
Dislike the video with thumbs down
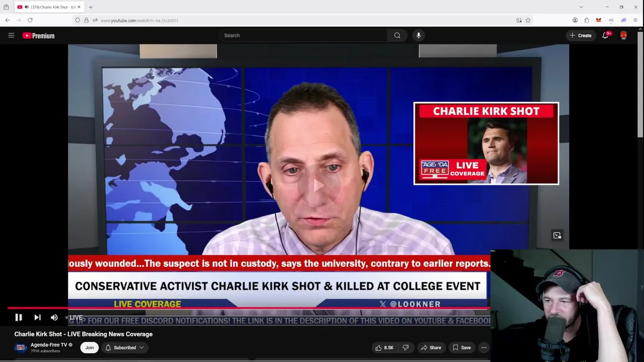(x=406, y=347)
